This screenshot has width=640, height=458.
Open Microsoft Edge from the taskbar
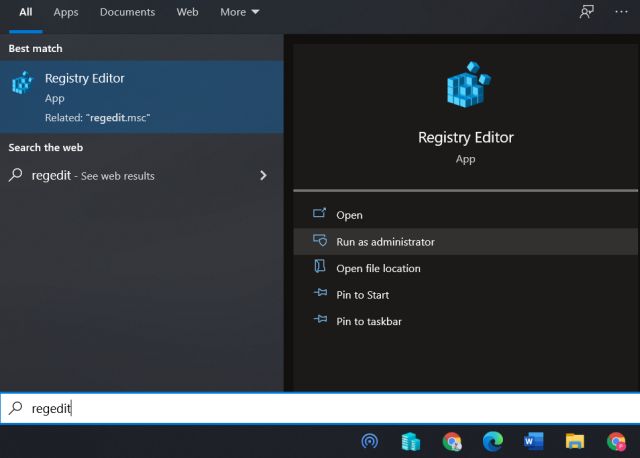click(493, 440)
